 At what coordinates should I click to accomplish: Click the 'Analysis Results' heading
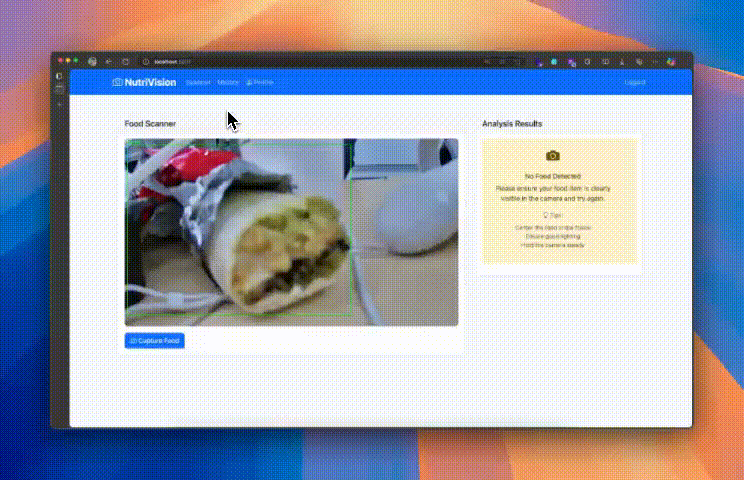pyautogui.click(x=512, y=124)
